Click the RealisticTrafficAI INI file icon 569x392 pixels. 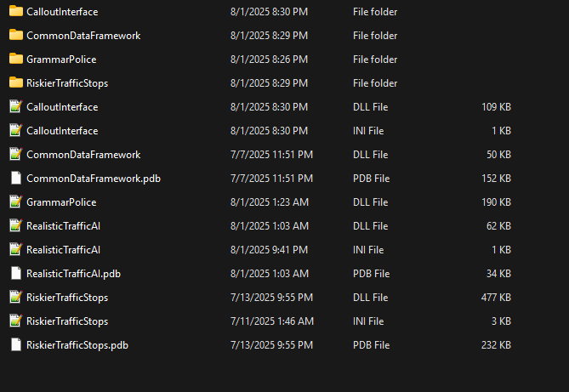click(15, 250)
